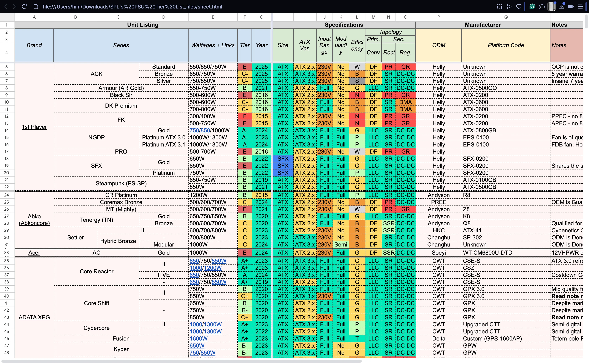Click the heart favorites icon
The height and width of the screenshot is (364, 589).
tap(519, 7)
